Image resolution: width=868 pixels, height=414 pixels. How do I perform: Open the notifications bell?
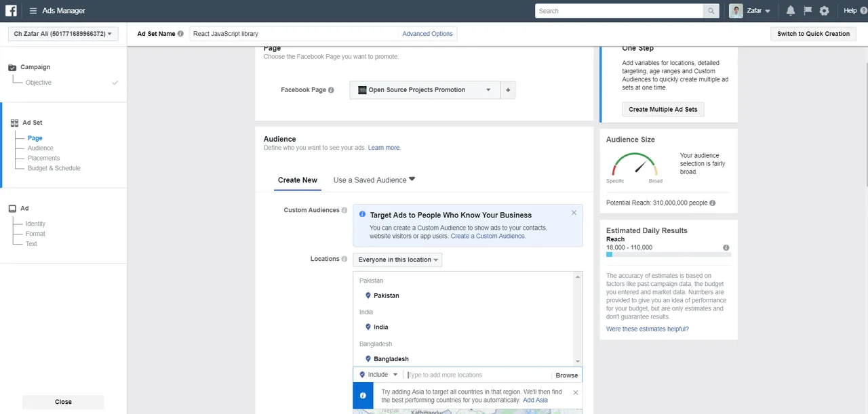pos(791,11)
